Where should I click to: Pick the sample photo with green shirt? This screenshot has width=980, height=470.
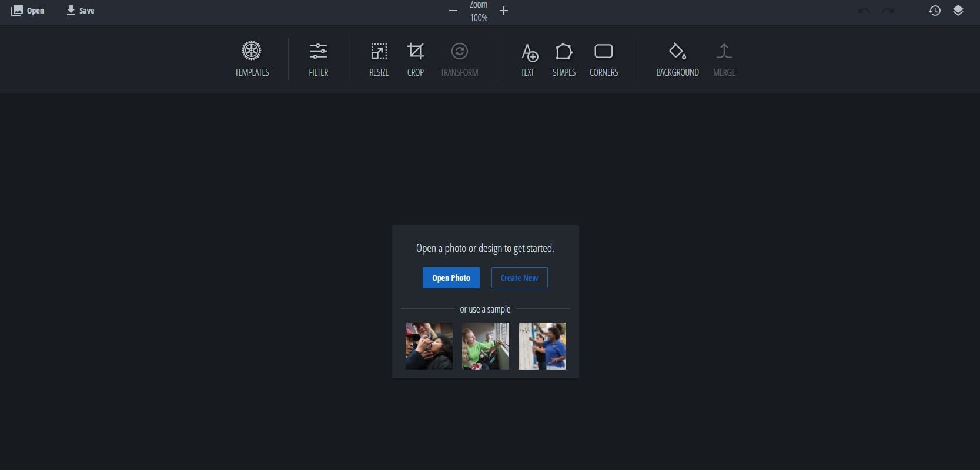click(x=486, y=346)
